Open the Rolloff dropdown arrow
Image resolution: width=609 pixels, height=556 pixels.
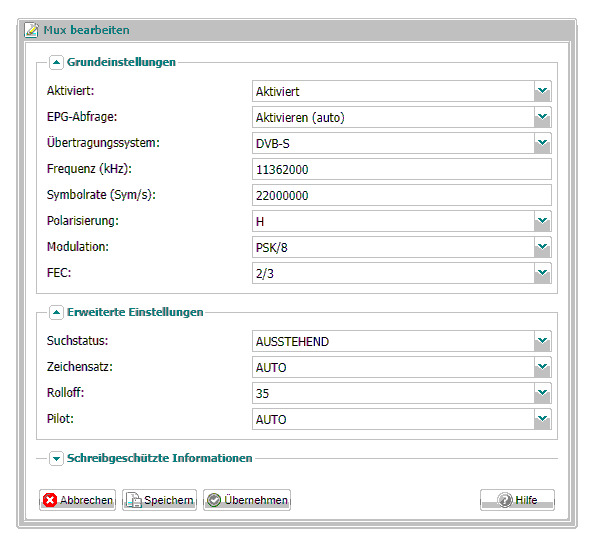click(543, 393)
